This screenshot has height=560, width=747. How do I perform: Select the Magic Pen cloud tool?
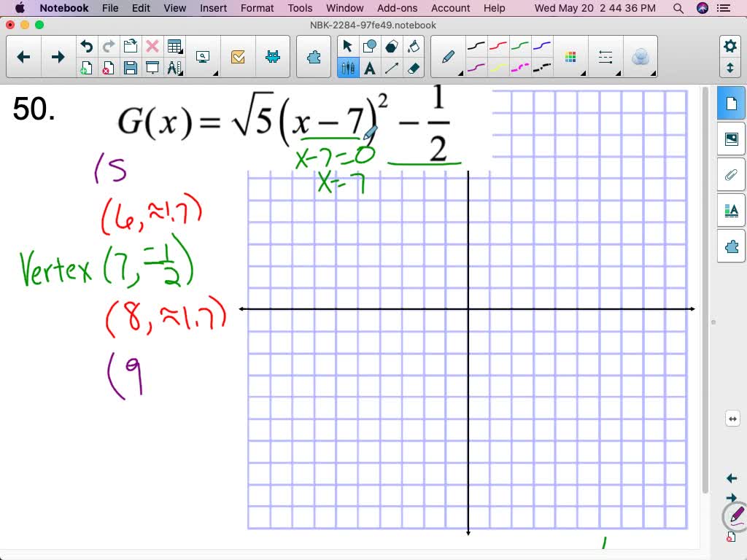pos(641,56)
